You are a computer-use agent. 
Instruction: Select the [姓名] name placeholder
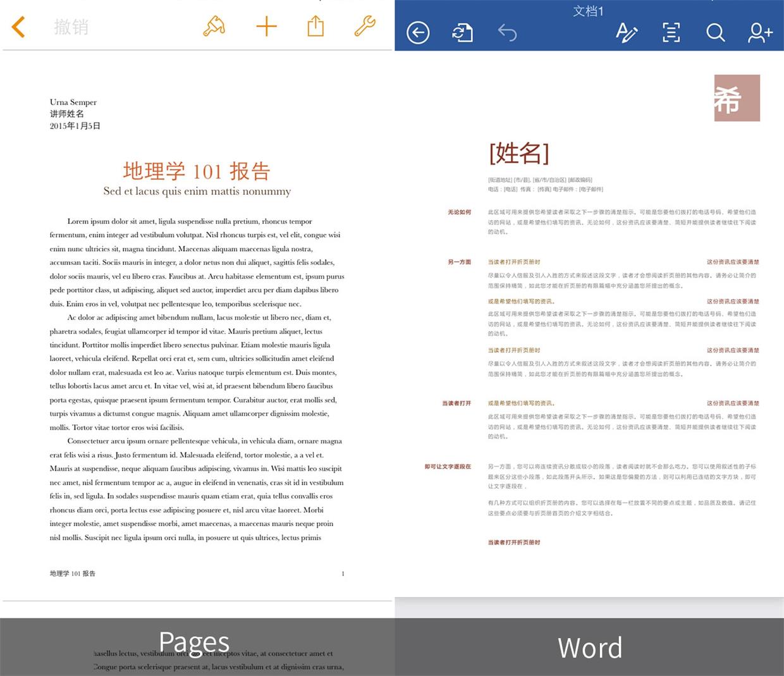[x=518, y=154]
